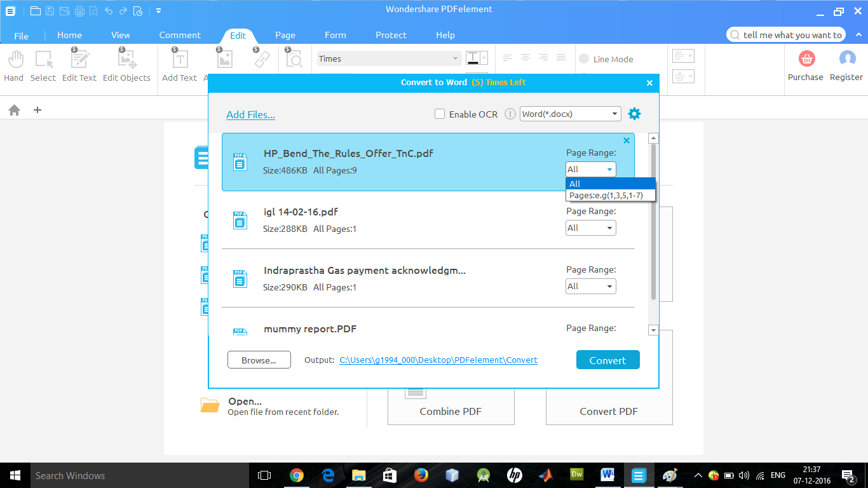Screen dimensions: 868x488
Task: Open Google Chrome from the taskbar
Action: click(296, 475)
